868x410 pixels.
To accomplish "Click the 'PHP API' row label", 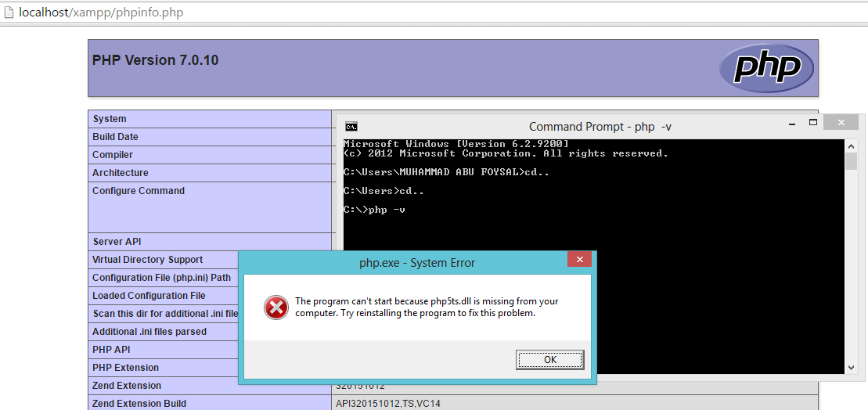I will point(111,350).
